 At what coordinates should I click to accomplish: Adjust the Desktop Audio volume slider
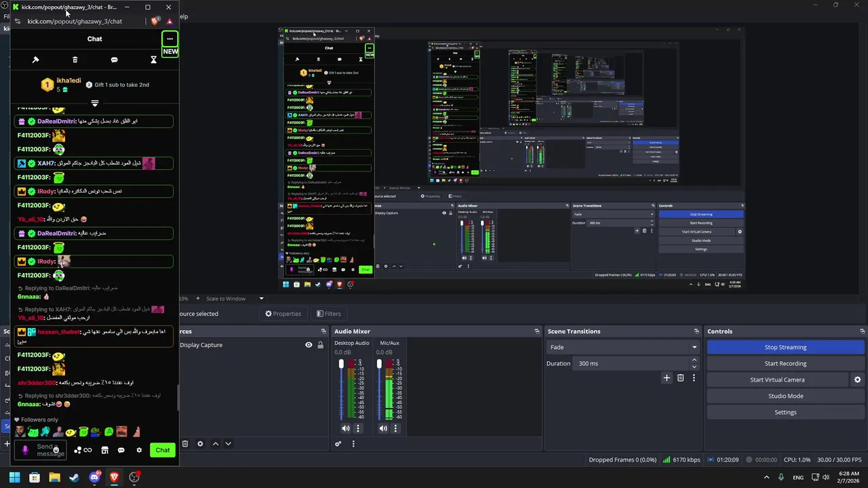click(x=341, y=390)
